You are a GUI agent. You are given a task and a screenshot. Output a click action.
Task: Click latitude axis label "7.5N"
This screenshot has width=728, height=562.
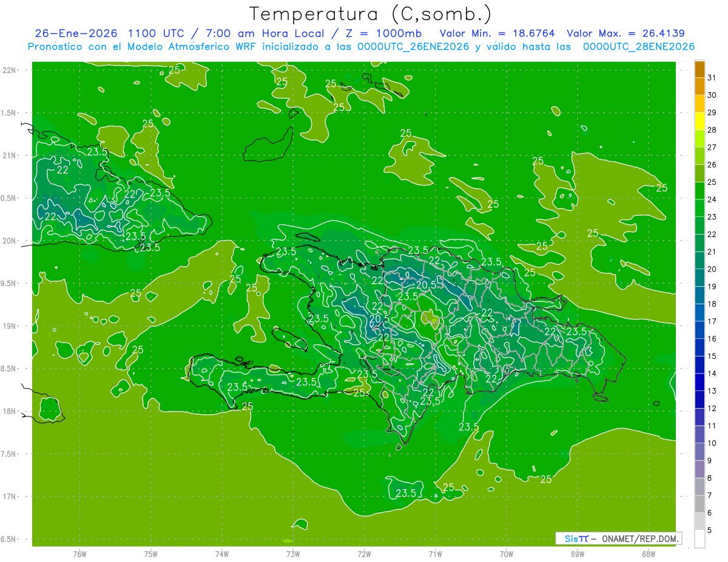pyautogui.click(x=9, y=454)
